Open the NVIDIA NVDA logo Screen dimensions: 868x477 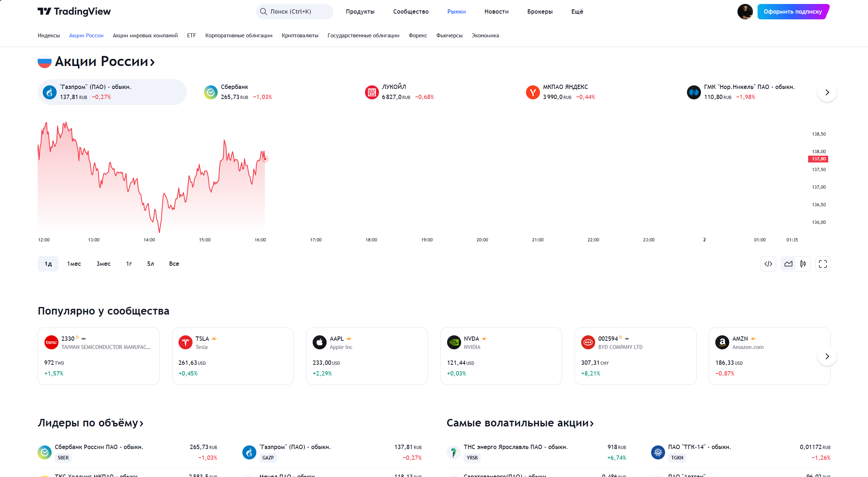coord(454,343)
